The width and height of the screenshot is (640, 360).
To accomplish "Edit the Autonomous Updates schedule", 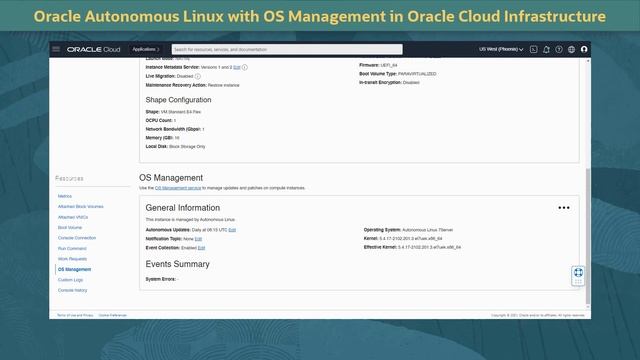I will point(232,230).
